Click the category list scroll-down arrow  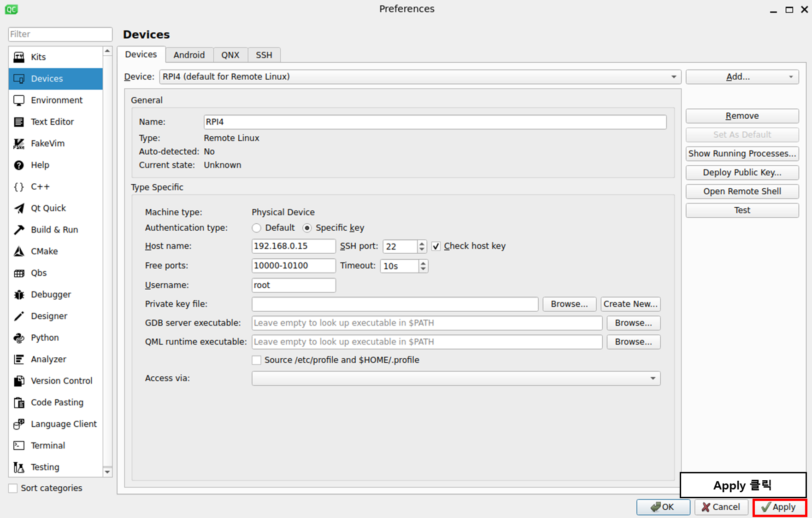(x=107, y=472)
